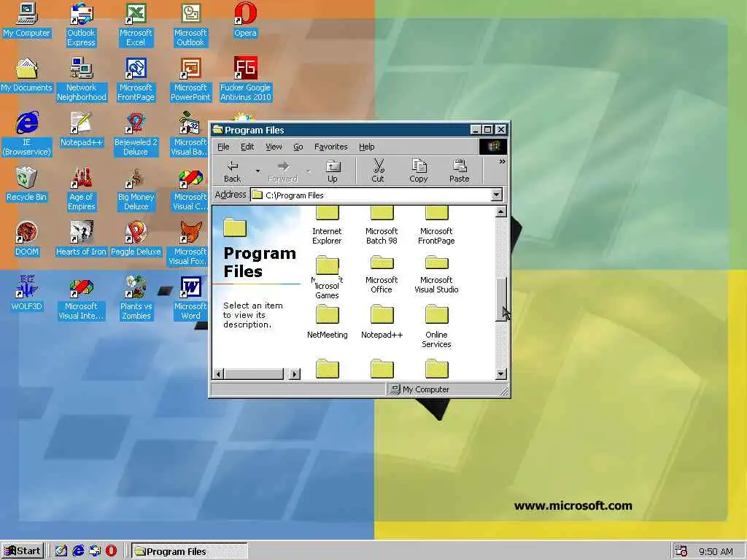
Task: Launch Internet Explorer from quick launch
Action: tap(78, 551)
